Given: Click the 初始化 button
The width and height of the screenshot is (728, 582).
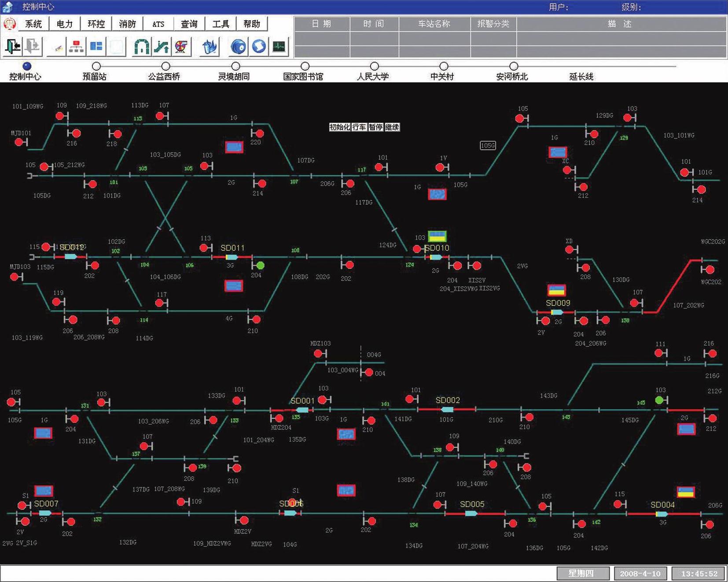Looking at the screenshot, I should tap(340, 127).
